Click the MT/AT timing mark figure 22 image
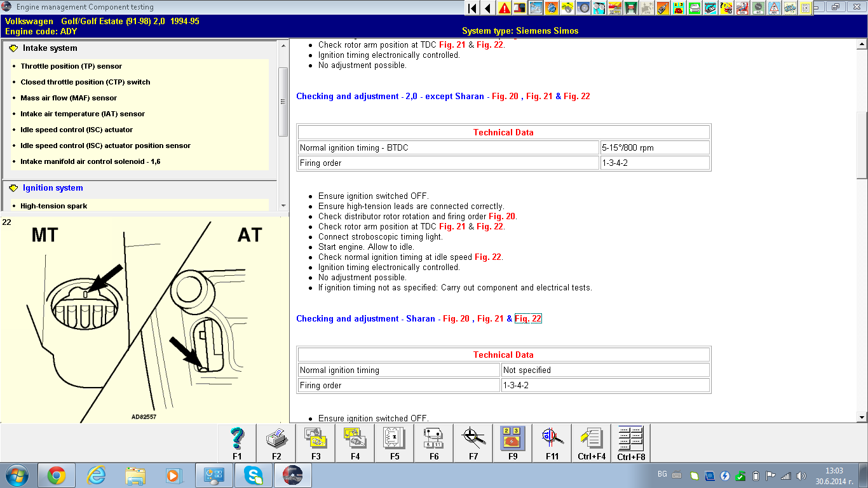This screenshot has width=868, height=488. point(144,320)
